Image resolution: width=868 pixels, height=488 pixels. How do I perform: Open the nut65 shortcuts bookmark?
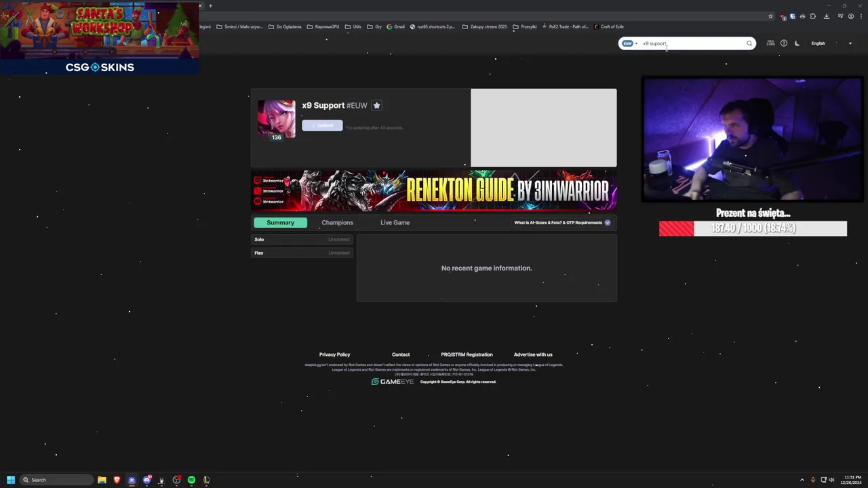click(433, 26)
